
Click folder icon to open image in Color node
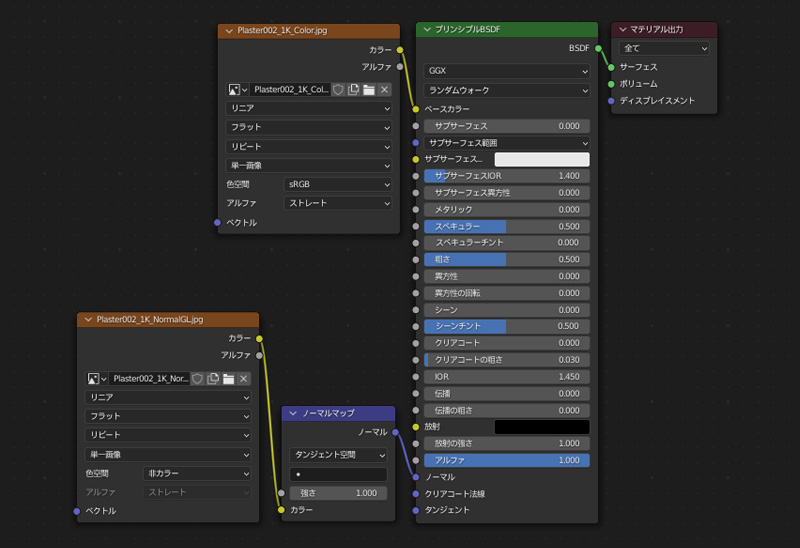coord(369,89)
